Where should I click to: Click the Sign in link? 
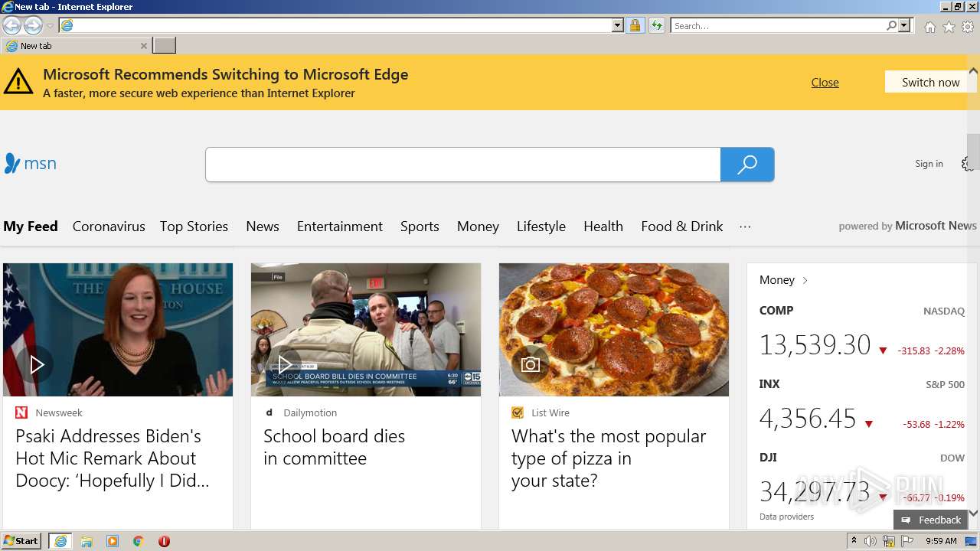point(929,163)
